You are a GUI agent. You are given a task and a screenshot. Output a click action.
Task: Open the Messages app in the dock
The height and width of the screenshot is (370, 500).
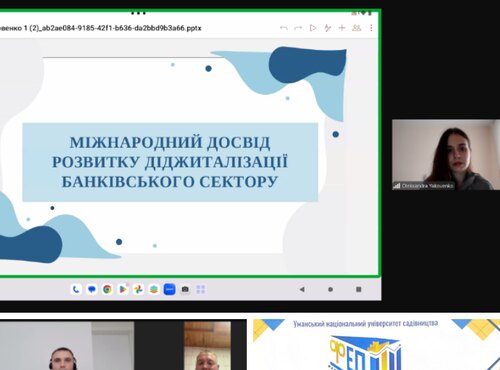tap(92, 289)
